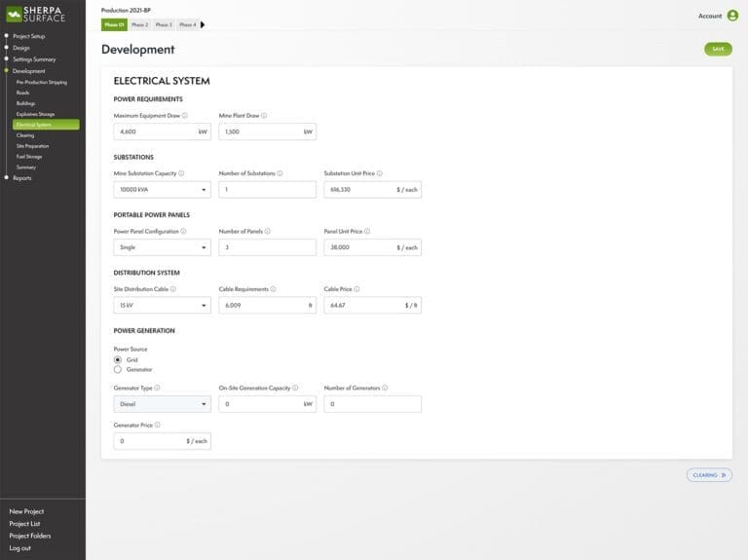Click the Account profile icon

click(x=731, y=16)
